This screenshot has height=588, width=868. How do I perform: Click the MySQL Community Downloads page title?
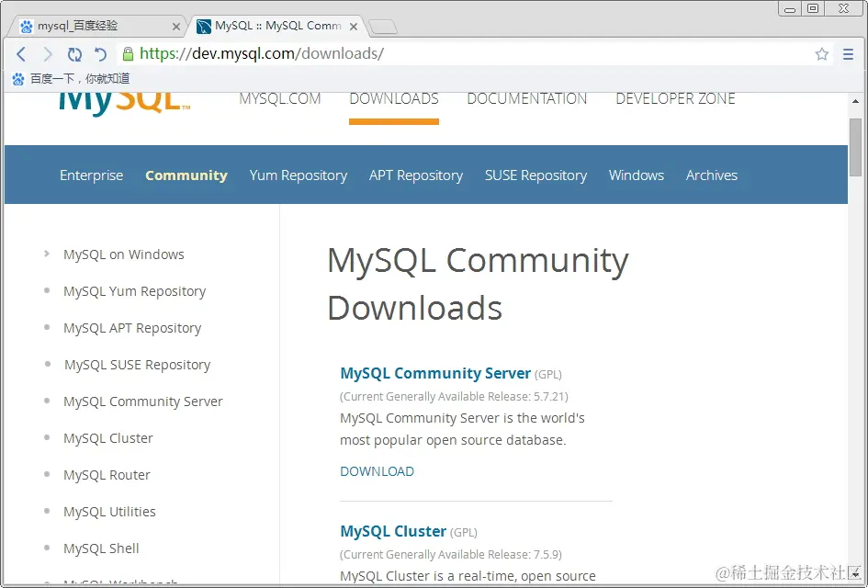pos(478,284)
